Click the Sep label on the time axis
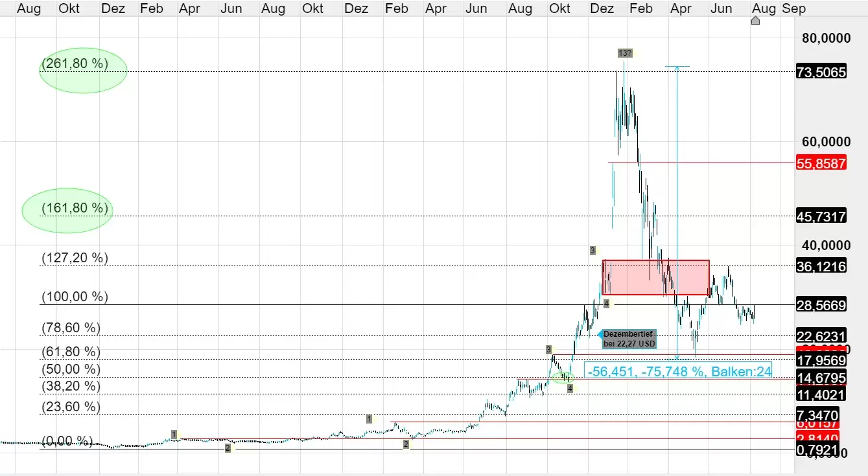 coord(793,8)
